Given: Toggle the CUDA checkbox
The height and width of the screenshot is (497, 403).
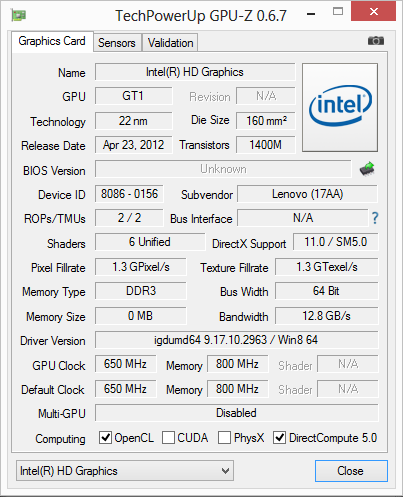Looking at the screenshot, I should pyautogui.click(x=168, y=438).
